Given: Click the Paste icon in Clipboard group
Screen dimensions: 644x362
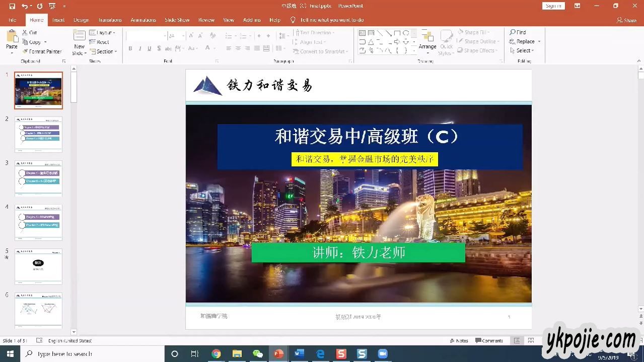Looking at the screenshot, I should point(12,37).
